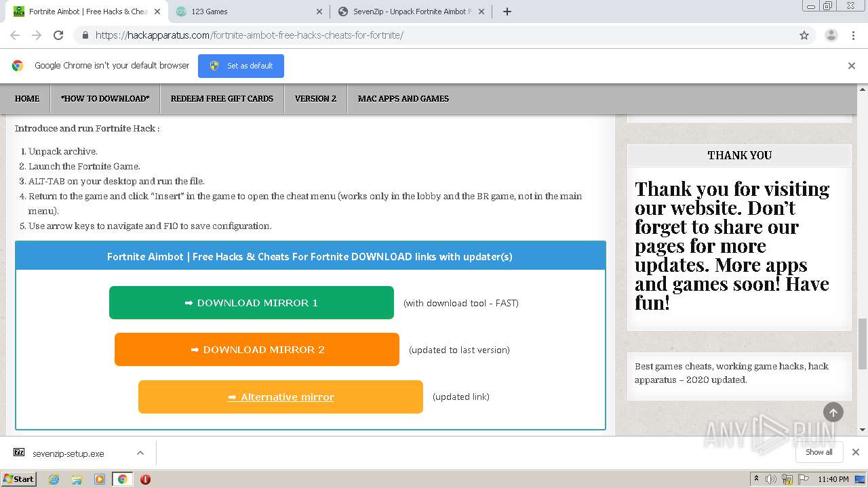Go forward in browser history
Viewport: 868px width, 488px height.
[x=37, y=35]
